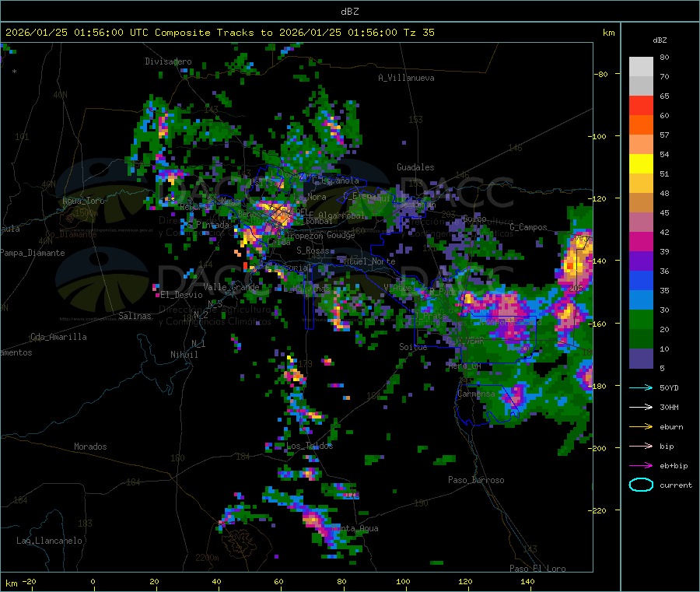Select the magenta 39-42 dBZ swatch

[641, 241]
